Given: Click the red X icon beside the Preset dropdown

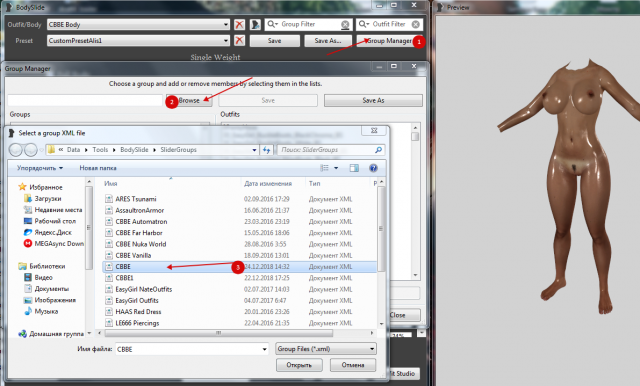Looking at the screenshot, I should (x=239, y=40).
